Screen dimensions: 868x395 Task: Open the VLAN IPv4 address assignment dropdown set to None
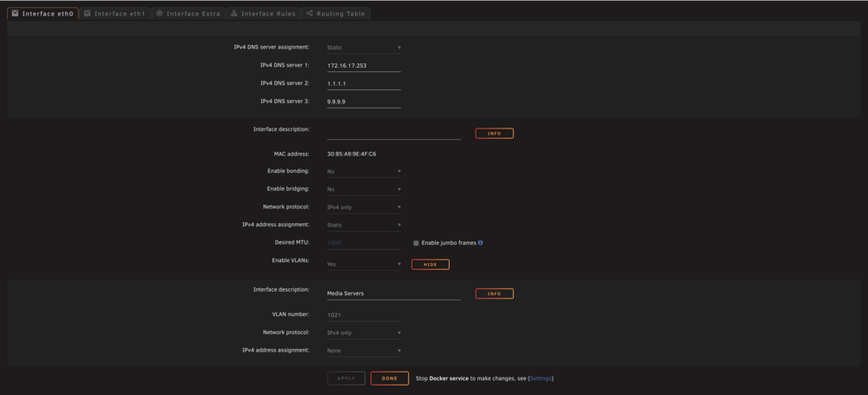click(364, 351)
